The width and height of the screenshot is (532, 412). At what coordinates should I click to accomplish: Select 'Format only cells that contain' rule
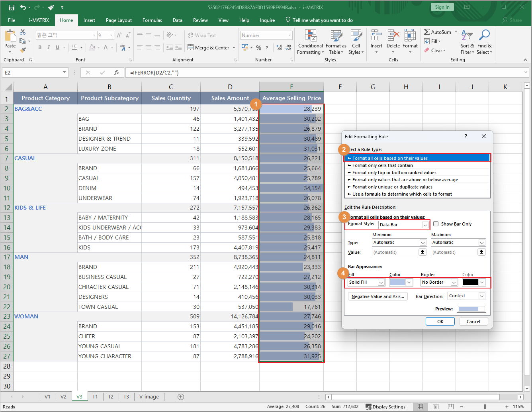coord(382,165)
